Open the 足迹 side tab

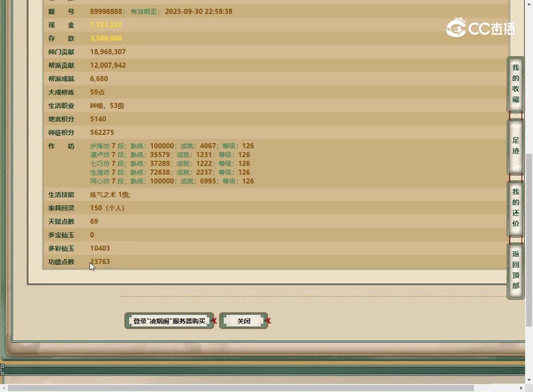tap(516, 146)
